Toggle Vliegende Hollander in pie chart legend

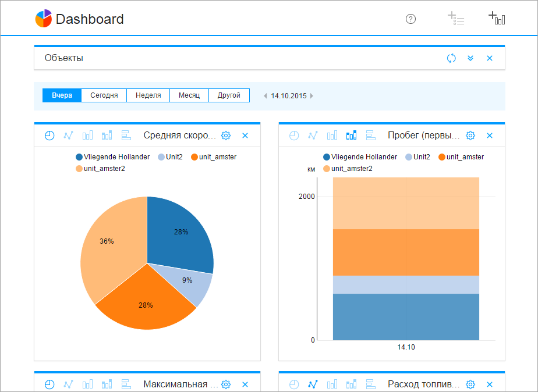[113, 157]
